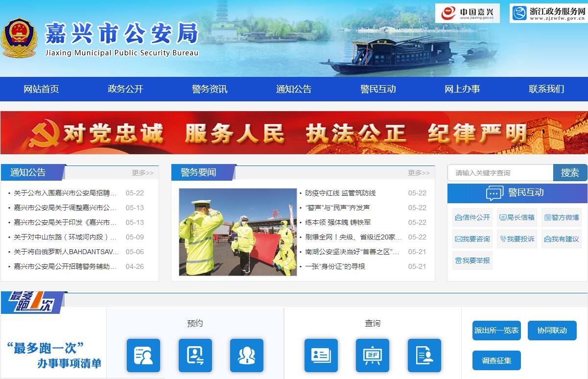Open the 查询 document with person icon
The height and width of the screenshot is (379, 588).
[424, 355]
